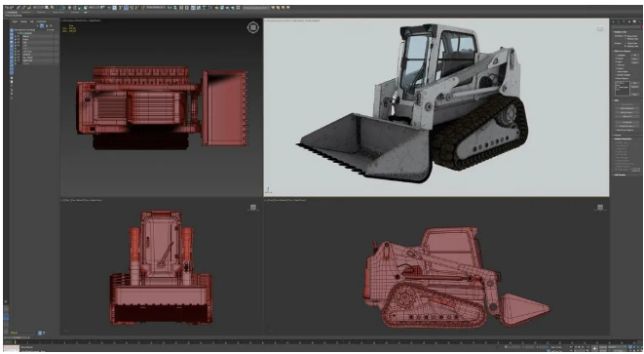
Task: Check Geometry in Hide by Category
Action: pos(617,55)
